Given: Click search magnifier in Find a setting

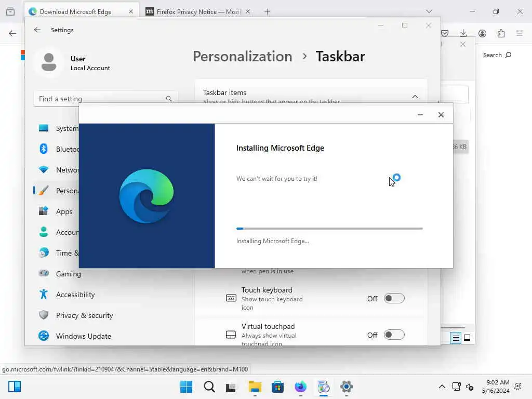Looking at the screenshot, I should pyautogui.click(x=169, y=99).
